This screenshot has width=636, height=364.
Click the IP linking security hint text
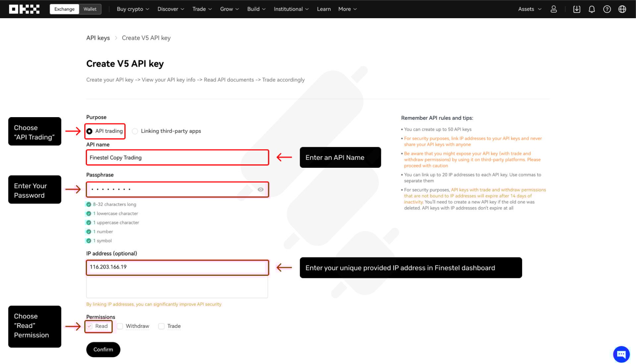154,304
